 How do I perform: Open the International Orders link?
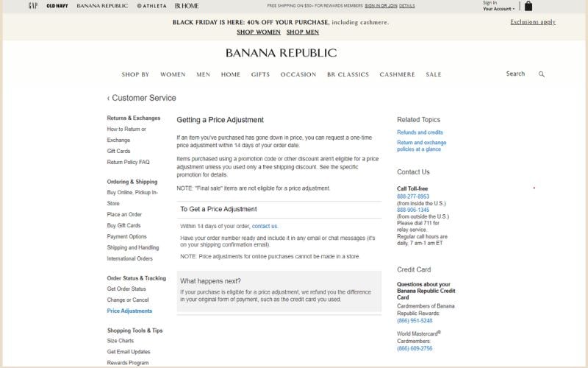coord(130,259)
